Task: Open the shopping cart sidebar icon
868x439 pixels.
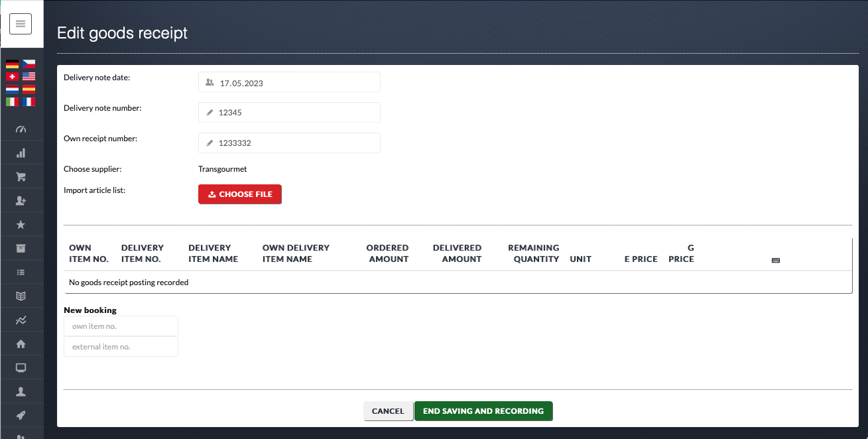Action: click(21, 177)
